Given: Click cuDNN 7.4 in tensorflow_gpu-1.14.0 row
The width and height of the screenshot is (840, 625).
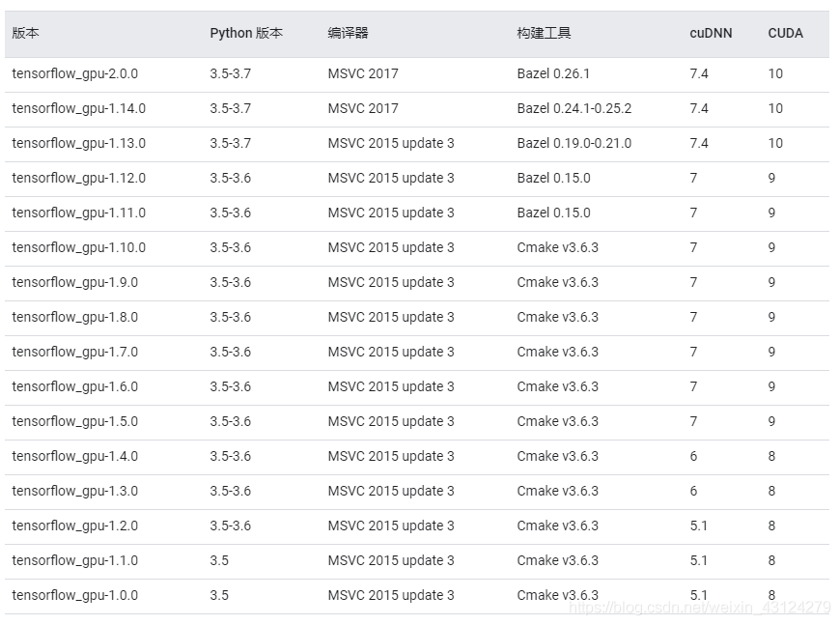Looking at the screenshot, I should (699, 109).
